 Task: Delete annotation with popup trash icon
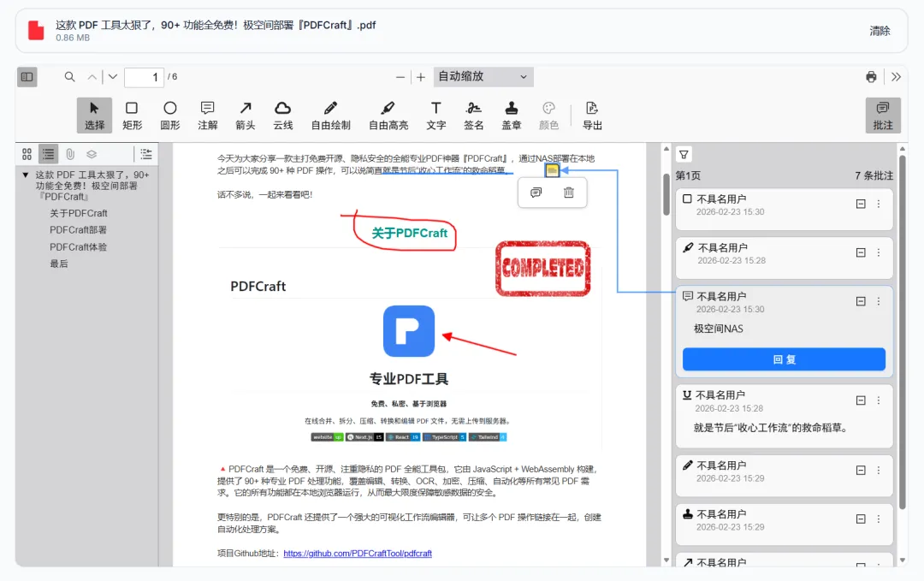pos(569,193)
